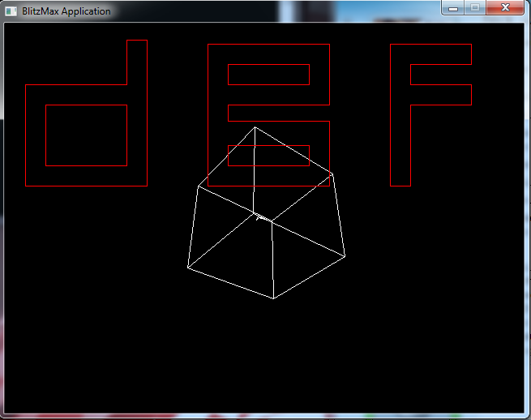Click the greyed-out maximize button
531x420 pixels.
[474, 7]
